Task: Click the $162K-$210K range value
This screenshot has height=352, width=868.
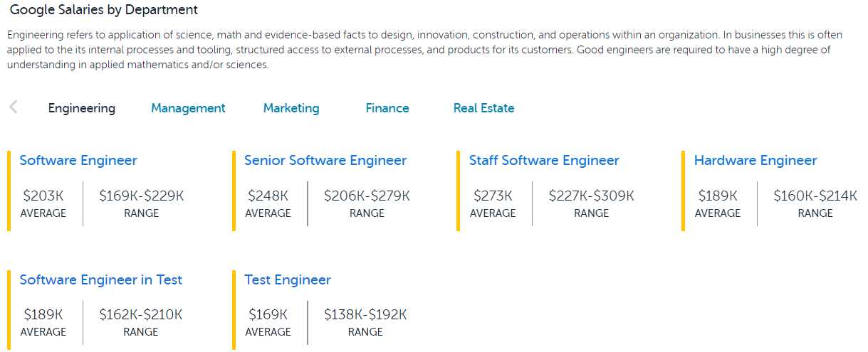Action: (140, 314)
